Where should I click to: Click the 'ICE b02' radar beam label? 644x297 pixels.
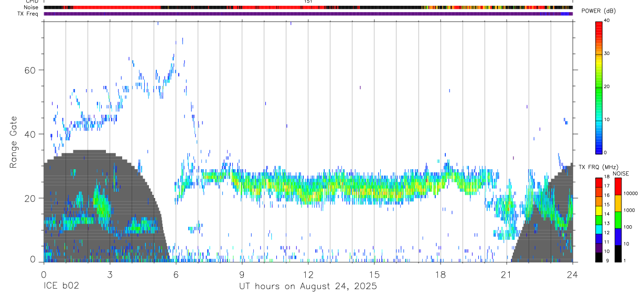coord(60,287)
